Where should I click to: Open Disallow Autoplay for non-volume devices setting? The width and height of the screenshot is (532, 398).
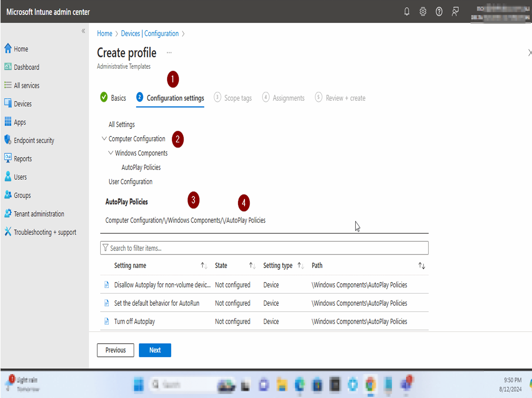point(162,285)
